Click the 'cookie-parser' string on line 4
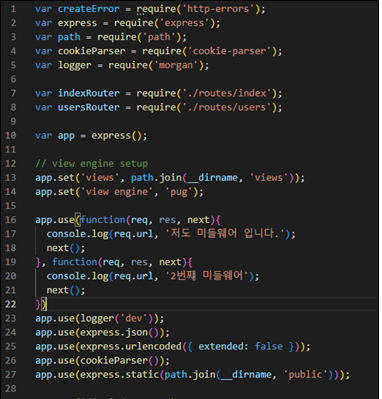The width and height of the screenshot is (382, 399). coord(229,51)
